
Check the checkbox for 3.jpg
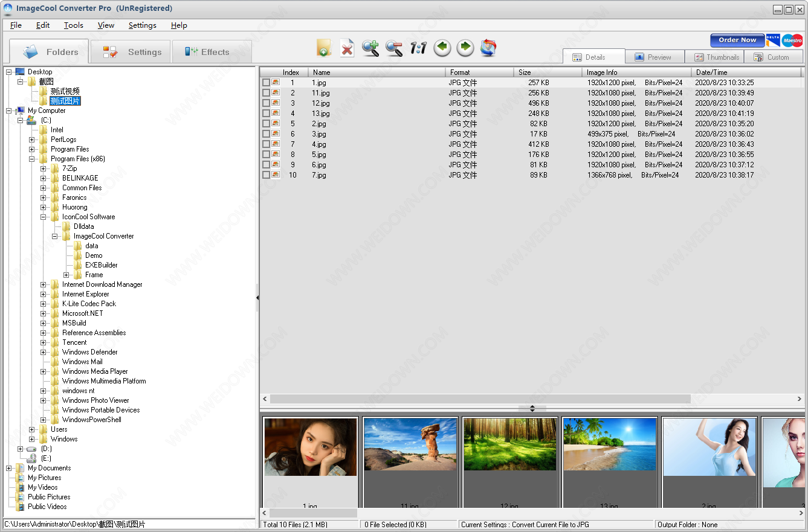pyautogui.click(x=266, y=134)
